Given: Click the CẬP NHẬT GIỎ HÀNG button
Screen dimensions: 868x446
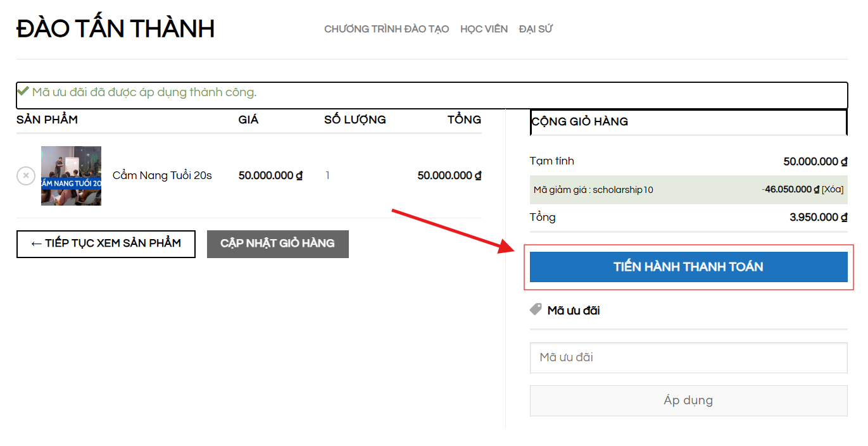Looking at the screenshot, I should 277,244.
